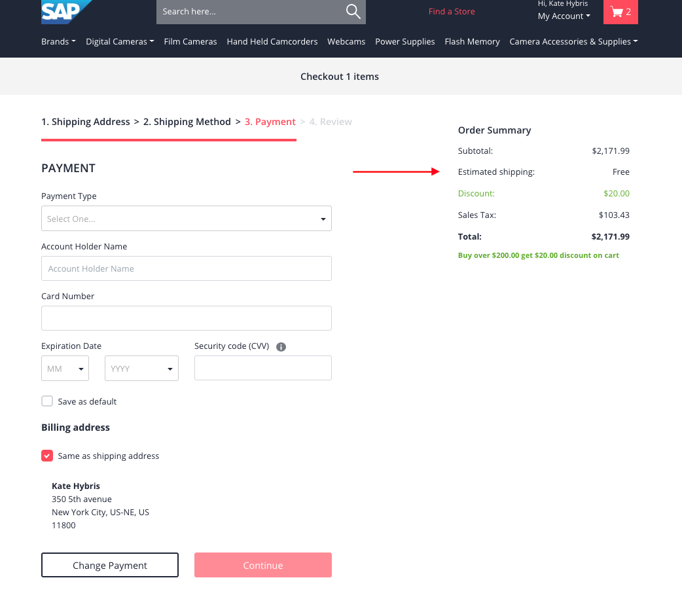Open the Film Cameras category

(190, 41)
